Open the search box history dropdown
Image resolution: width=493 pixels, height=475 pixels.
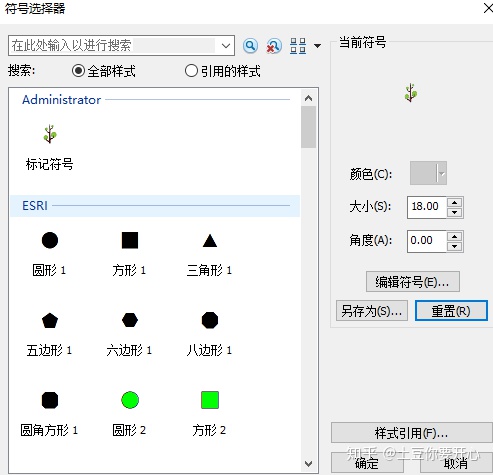pos(225,46)
